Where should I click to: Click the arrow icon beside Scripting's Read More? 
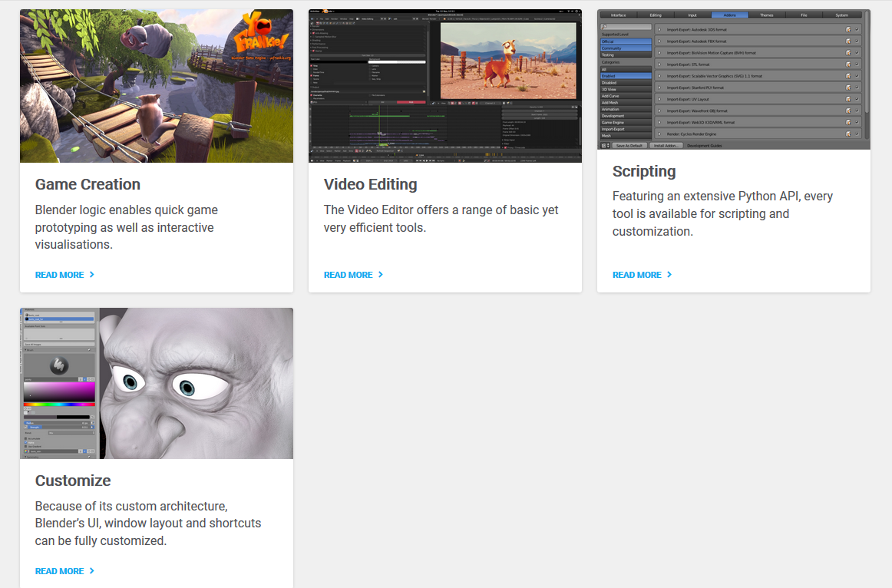[x=669, y=275]
